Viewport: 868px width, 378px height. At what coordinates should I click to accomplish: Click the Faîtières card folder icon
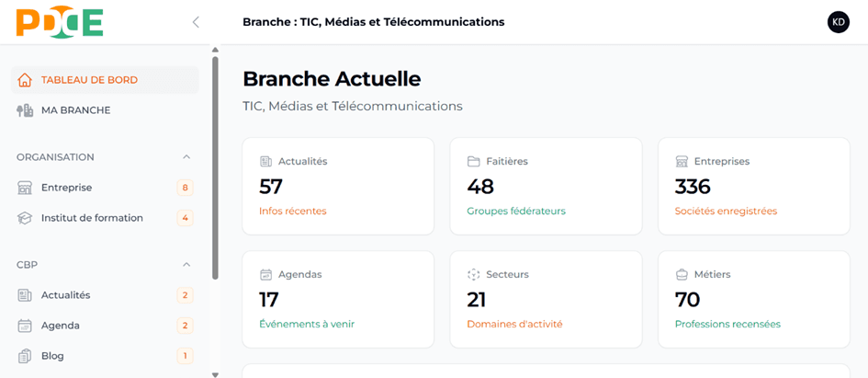pos(474,161)
